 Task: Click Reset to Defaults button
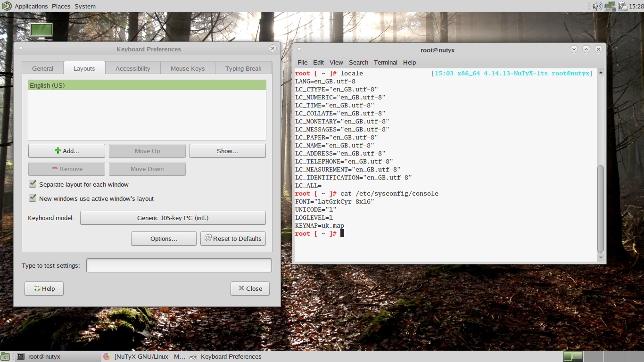coord(233,239)
